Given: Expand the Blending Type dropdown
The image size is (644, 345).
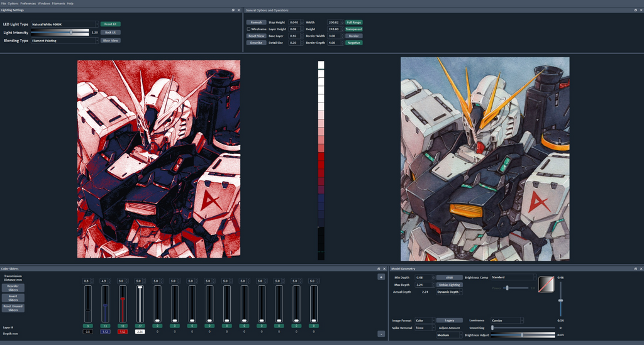Looking at the screenshot, I should click(x=65, y=41).
